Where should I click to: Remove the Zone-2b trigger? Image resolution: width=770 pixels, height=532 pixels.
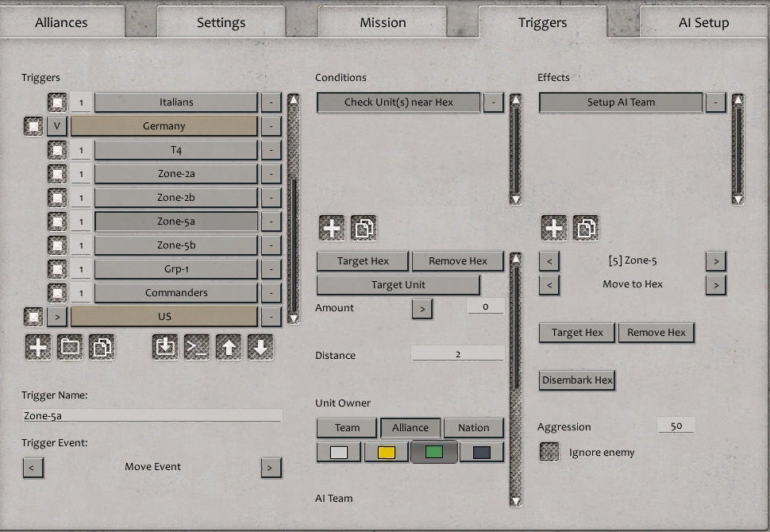(x=271, y=198)
